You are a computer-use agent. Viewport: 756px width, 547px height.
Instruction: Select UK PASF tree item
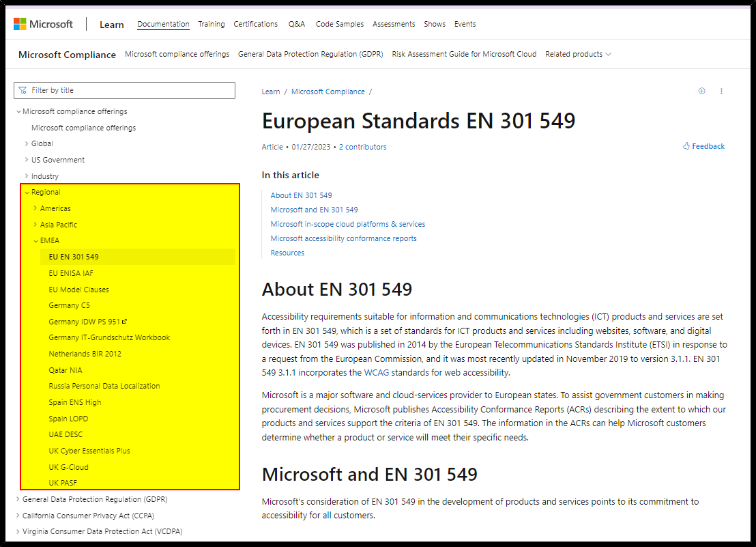point(63,483)
